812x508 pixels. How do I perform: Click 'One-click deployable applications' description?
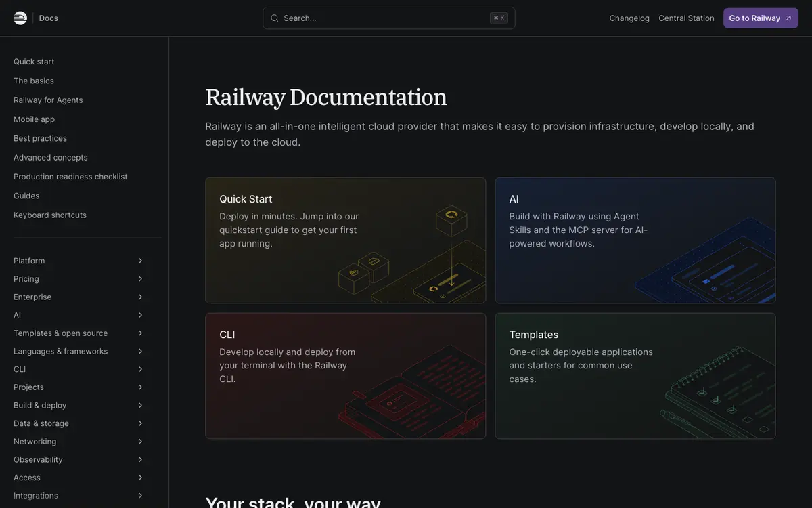[x=581, y=365]
